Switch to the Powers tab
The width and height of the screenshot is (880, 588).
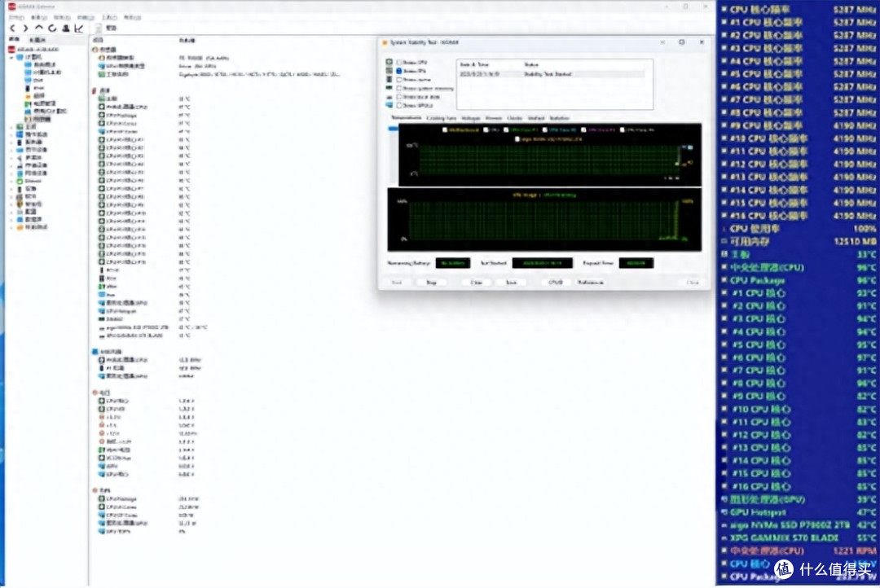pos(494,118)
